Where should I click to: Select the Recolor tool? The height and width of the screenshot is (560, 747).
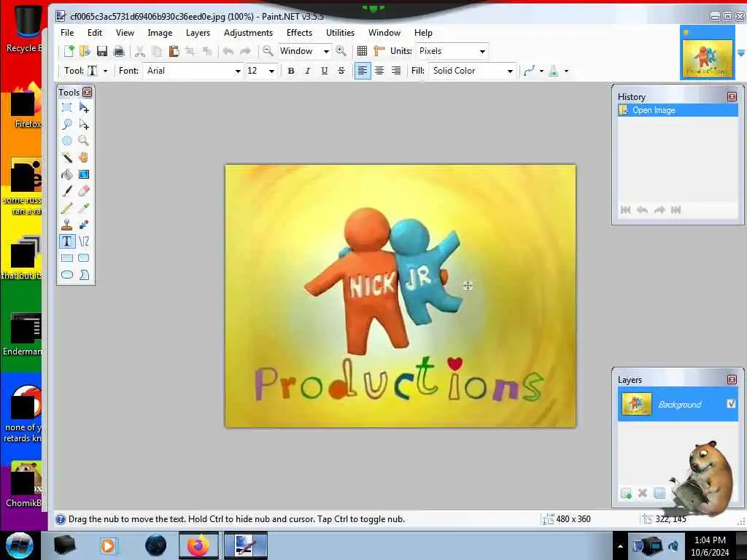point(84,225)
